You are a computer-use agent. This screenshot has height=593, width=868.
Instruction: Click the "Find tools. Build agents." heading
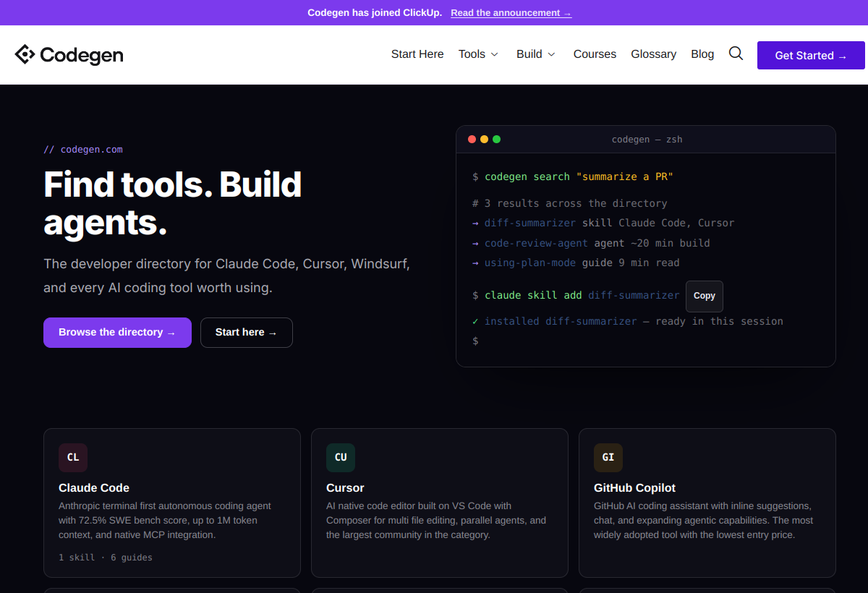click(173, 203)
